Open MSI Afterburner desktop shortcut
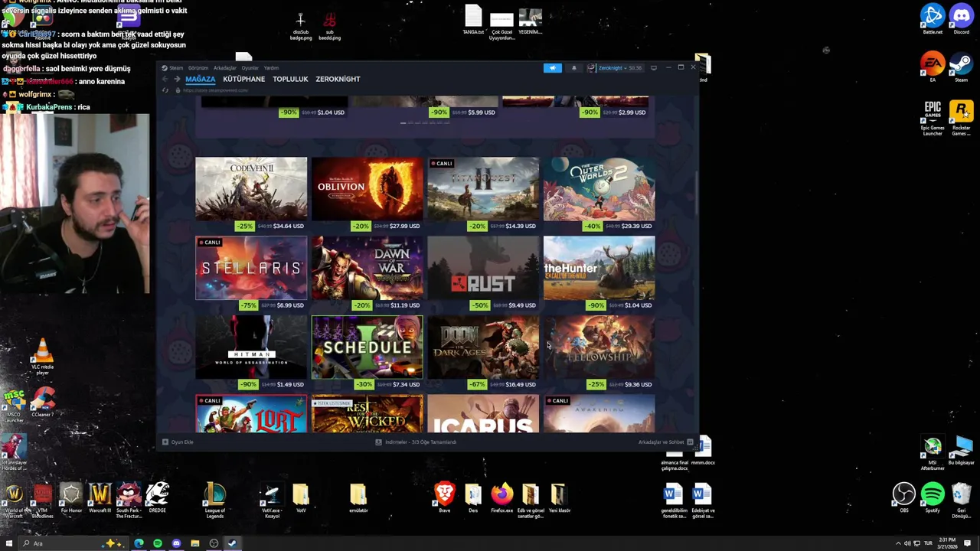 point(933,453)
